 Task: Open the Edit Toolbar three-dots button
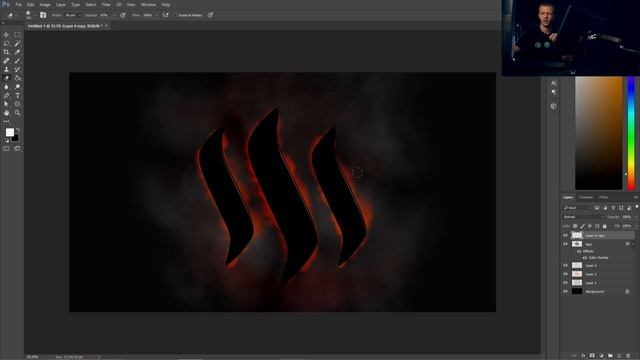click(x=6, y=121)
